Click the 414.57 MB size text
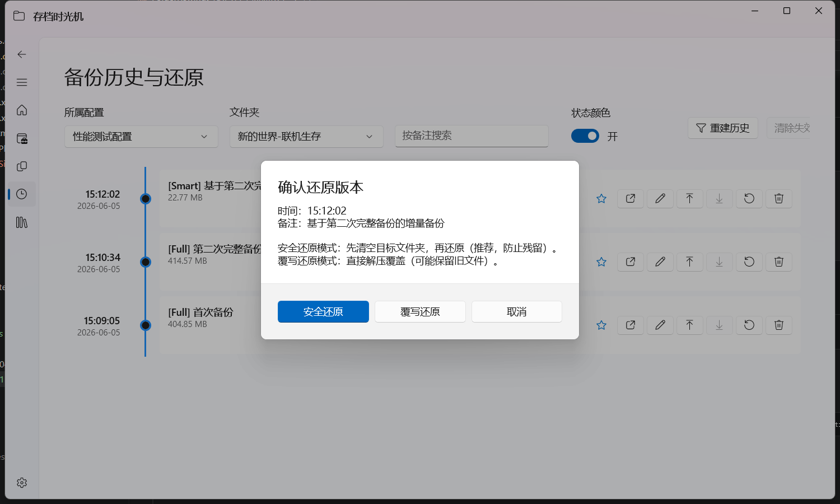The height and width of the screenshot is (504, 840). pos(188,261)
